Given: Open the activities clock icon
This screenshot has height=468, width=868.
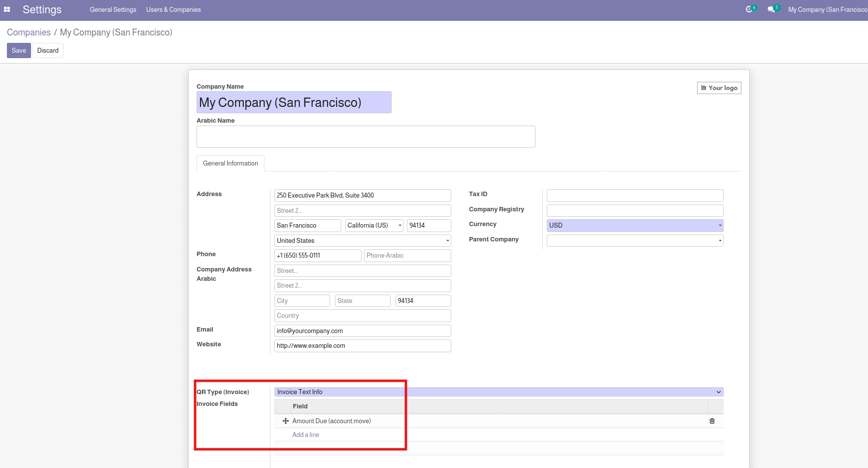Looking at the screenshot, I should (749, 9).
